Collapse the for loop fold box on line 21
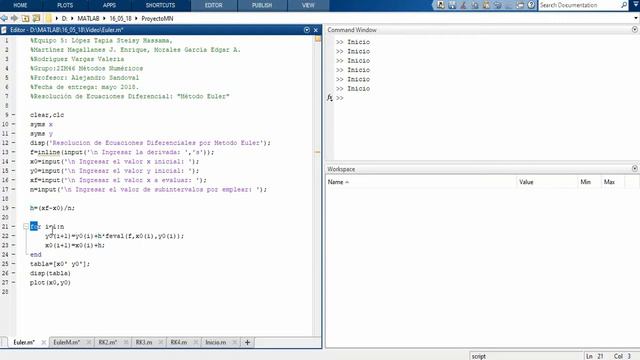This screenshot has height=360, width=640. click(26, 226)
